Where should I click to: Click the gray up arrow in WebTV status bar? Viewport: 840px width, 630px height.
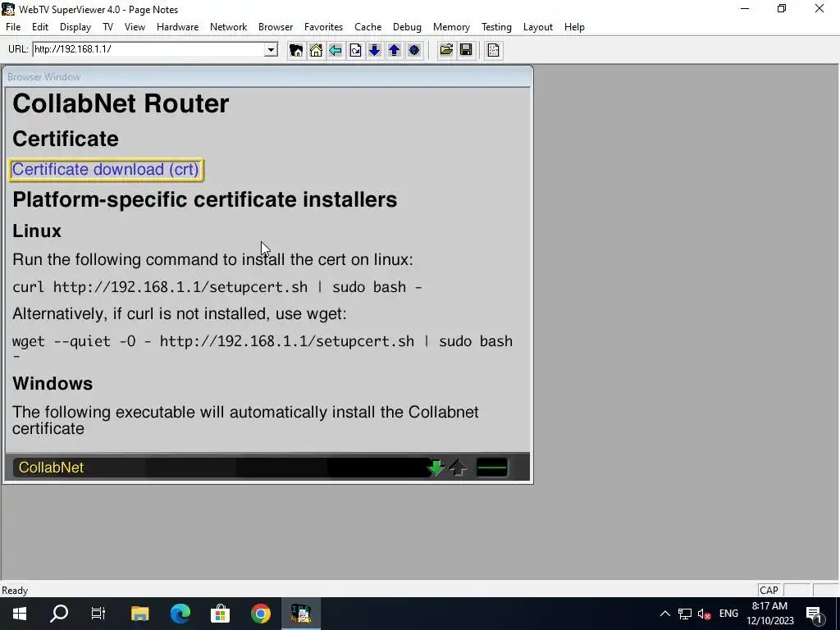(x=458, y=468)
